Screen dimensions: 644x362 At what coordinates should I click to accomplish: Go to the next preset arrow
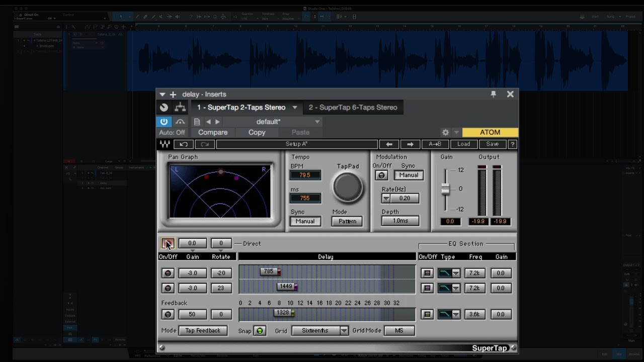pos(217,122)
